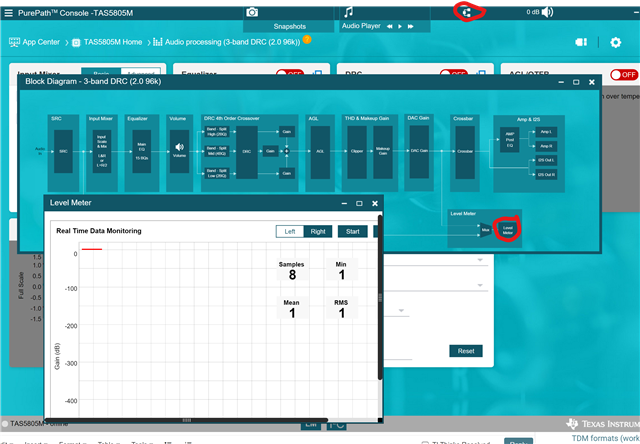Viewport: 640px width, 444px height.
Task: Click Start in Level Meter window
Action: [x=353, y=231]
